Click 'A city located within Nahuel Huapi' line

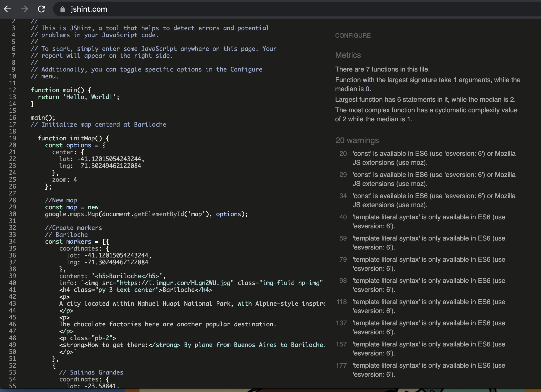point(192,304)
